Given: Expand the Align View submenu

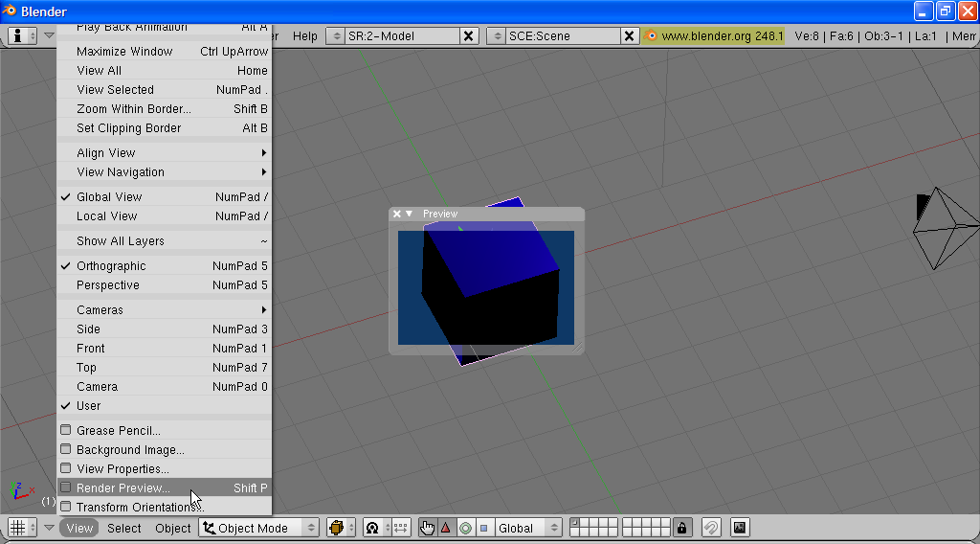Looking at the screenshot, I should point(165,153).
